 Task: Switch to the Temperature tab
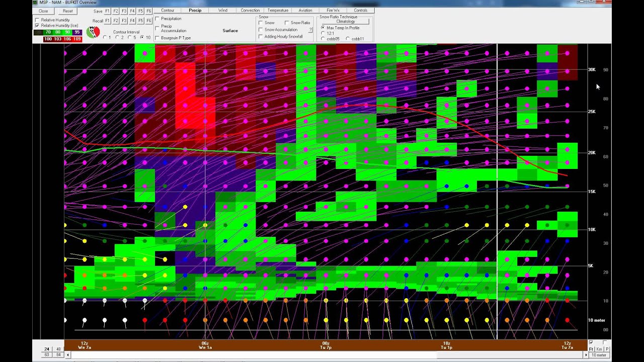278,11
